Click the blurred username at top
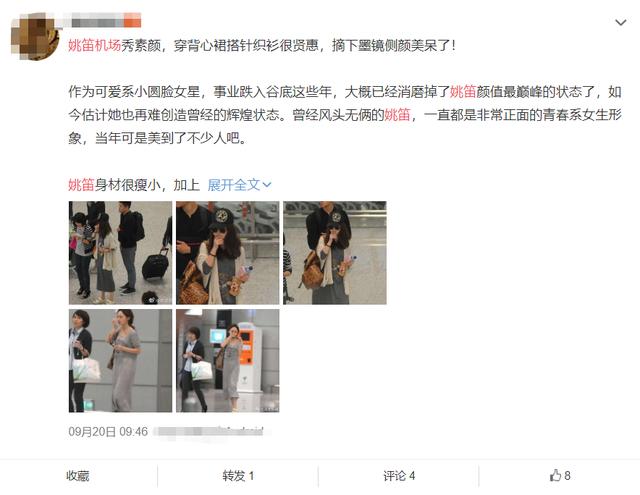640x495 pixels. (104, 20)
